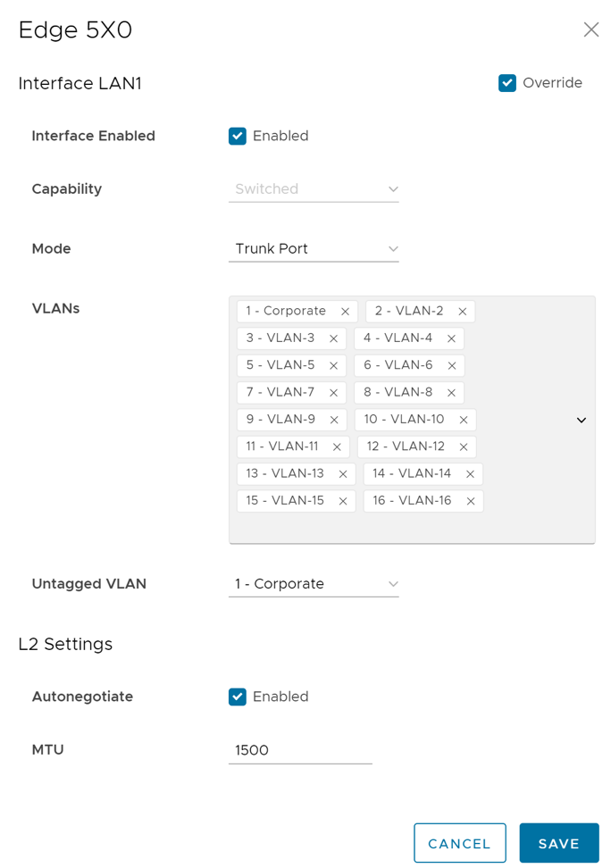Click the MTU input field
This screenshot has width=611, height=868.
pyautogui.click(x=300, y=750)
